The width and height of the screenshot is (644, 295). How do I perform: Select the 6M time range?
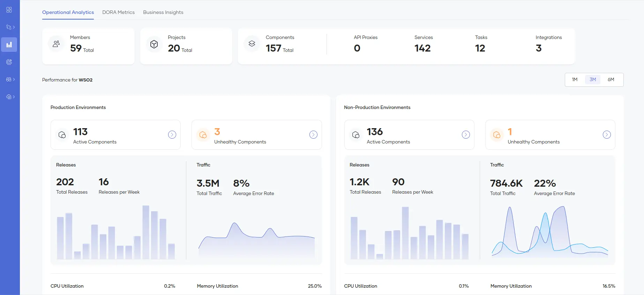pos(611,79)
